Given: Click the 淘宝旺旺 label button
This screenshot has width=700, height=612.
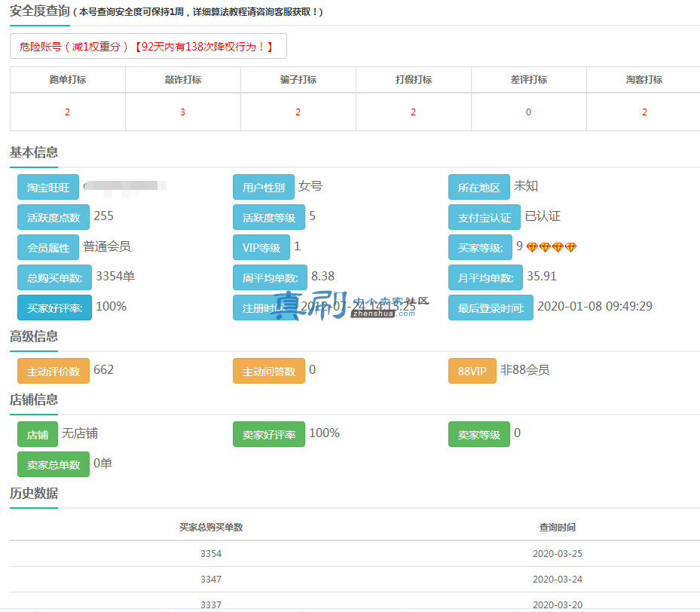Looking at the screenshot, I should pos(48,187).
